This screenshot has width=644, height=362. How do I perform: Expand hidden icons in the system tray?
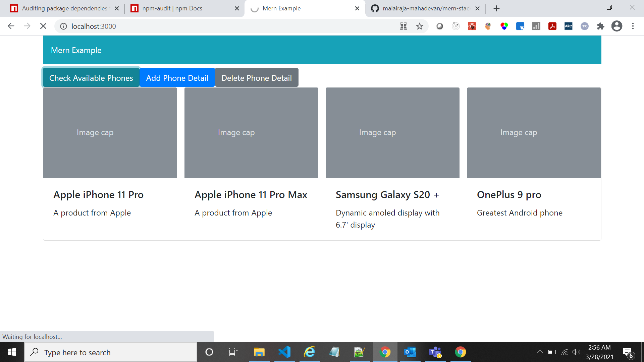click(x=540, y=352)
